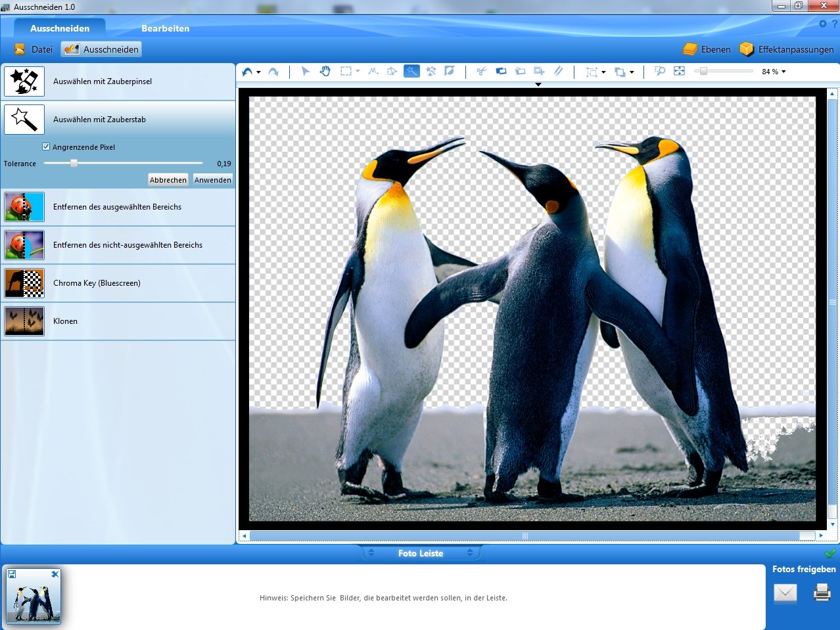Select the hand pan tool
Image resolution: width=840 pixels, height=630 pixels.
(325, 71)
